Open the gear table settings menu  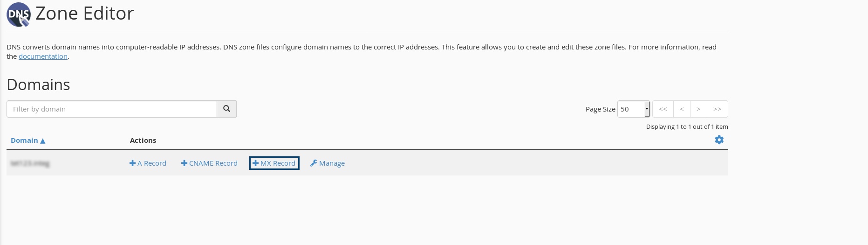tap(719, 140)
